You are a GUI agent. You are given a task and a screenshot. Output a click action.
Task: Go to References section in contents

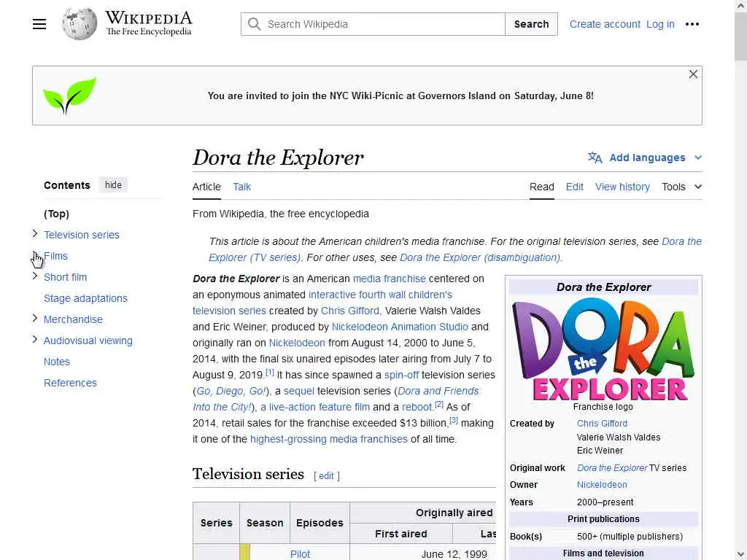click(70, 383)
